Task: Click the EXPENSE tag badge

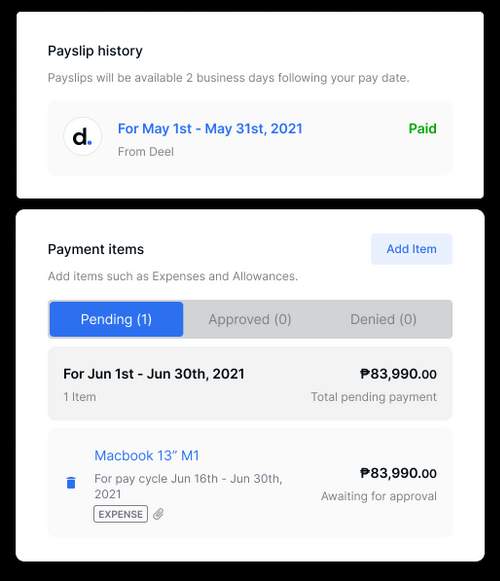Action: (x=120, y=514)
